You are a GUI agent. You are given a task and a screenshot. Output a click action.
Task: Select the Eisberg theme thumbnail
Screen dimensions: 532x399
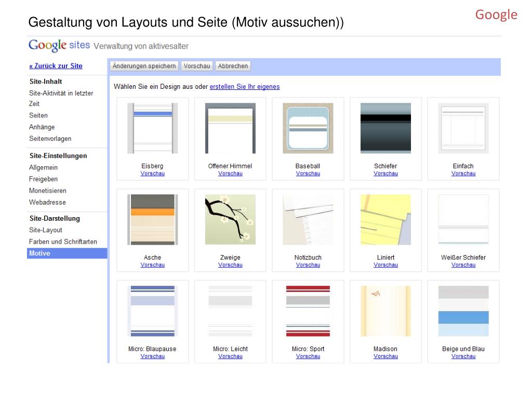click(152, 128)
